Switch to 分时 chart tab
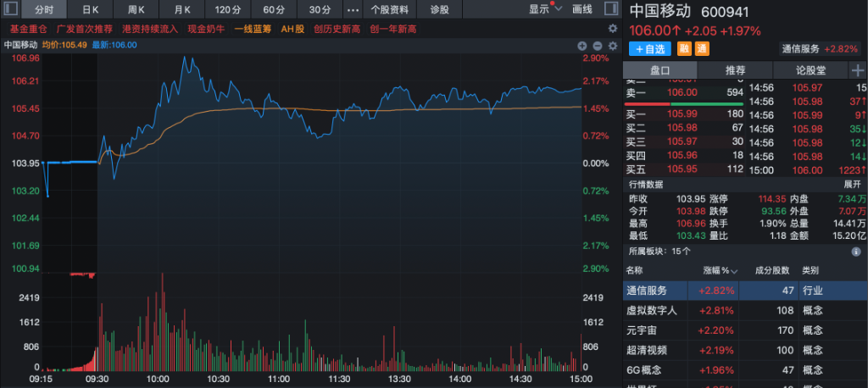 (44, 9)
